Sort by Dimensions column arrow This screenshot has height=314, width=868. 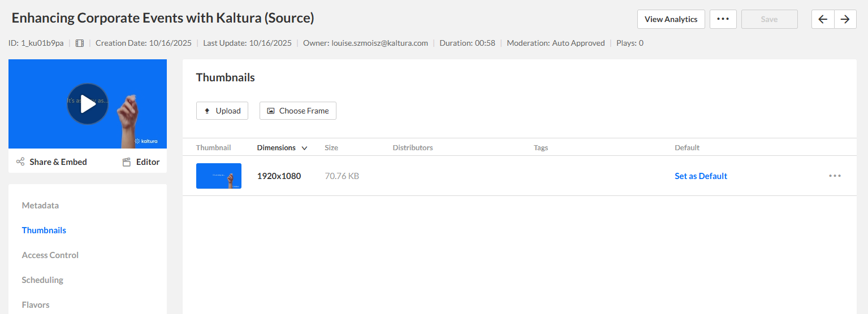[304, 148]
